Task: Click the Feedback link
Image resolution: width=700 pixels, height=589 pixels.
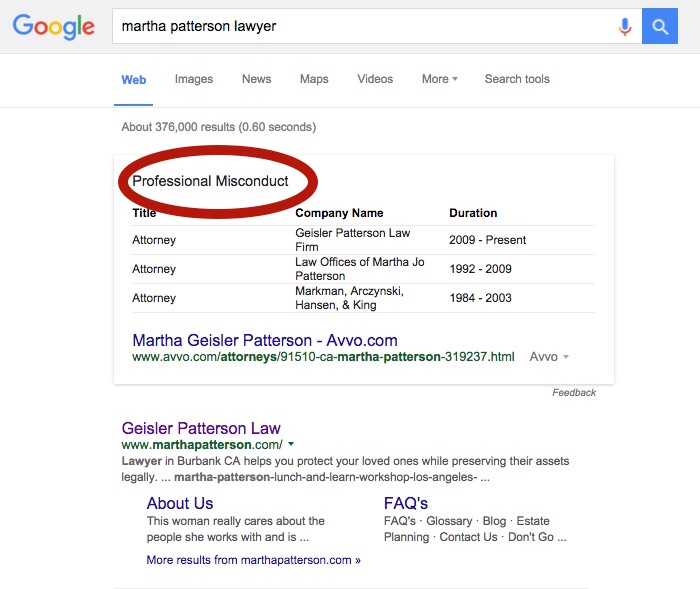Action: [574, 393]
